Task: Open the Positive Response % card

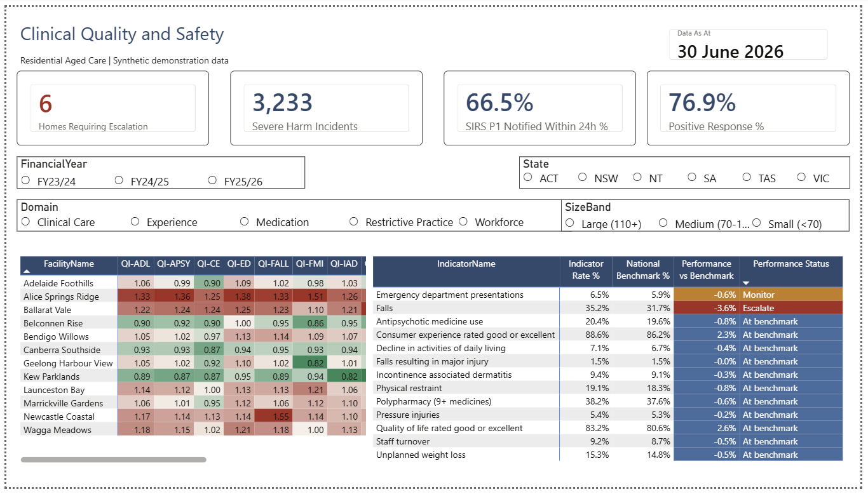Action: [748, 109]
